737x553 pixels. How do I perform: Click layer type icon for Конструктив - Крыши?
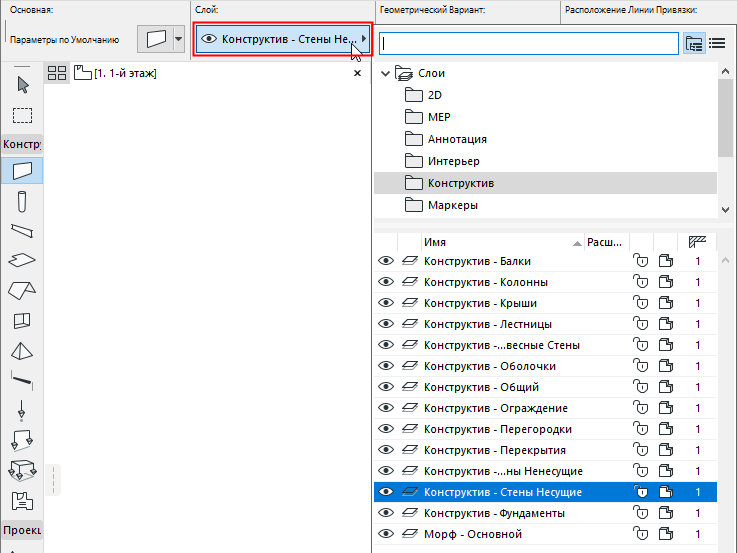click(410, 303)
